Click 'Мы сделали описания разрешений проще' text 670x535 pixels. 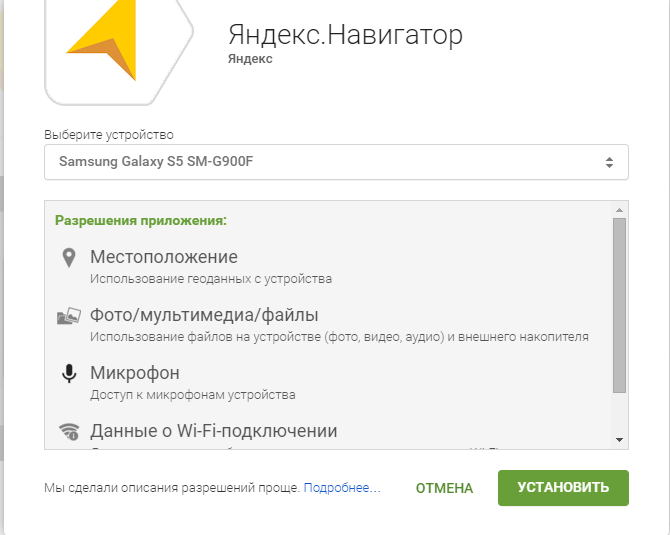pos(172,488)
